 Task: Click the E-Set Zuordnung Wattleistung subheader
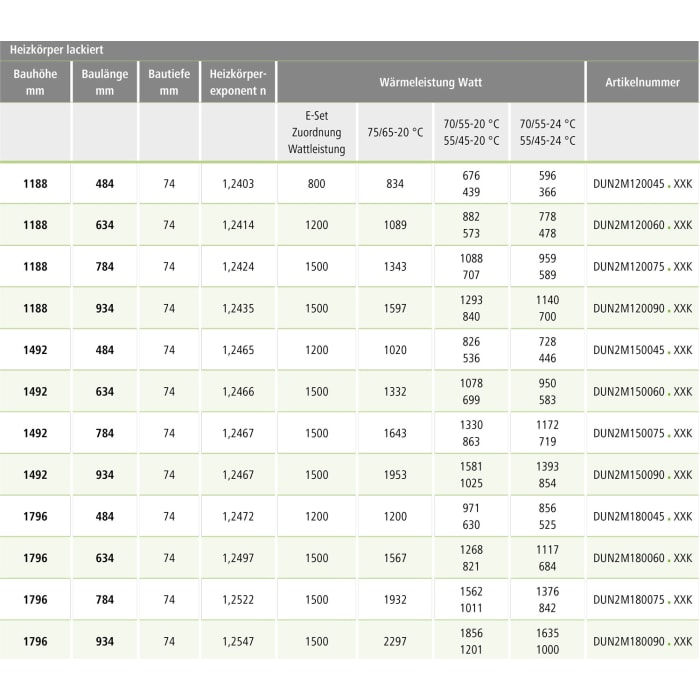316,132
